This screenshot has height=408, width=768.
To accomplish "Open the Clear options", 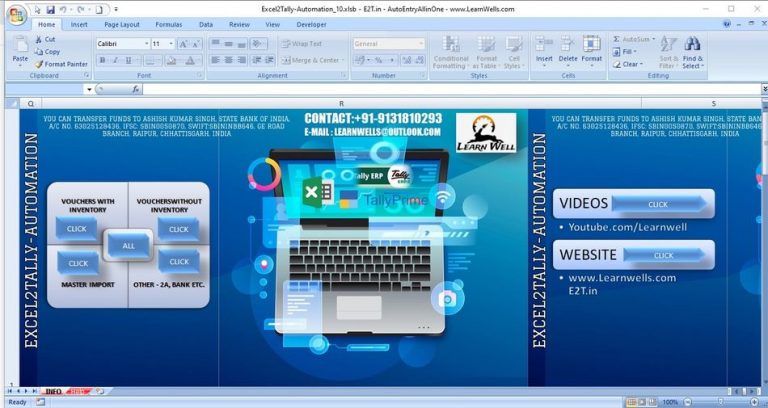I will tap(627, 64).
